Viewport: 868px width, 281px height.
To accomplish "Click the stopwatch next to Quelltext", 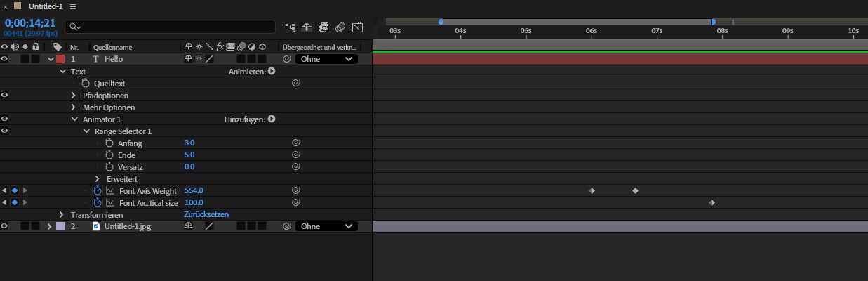I will pyautogui.click(x=86, y=83).
